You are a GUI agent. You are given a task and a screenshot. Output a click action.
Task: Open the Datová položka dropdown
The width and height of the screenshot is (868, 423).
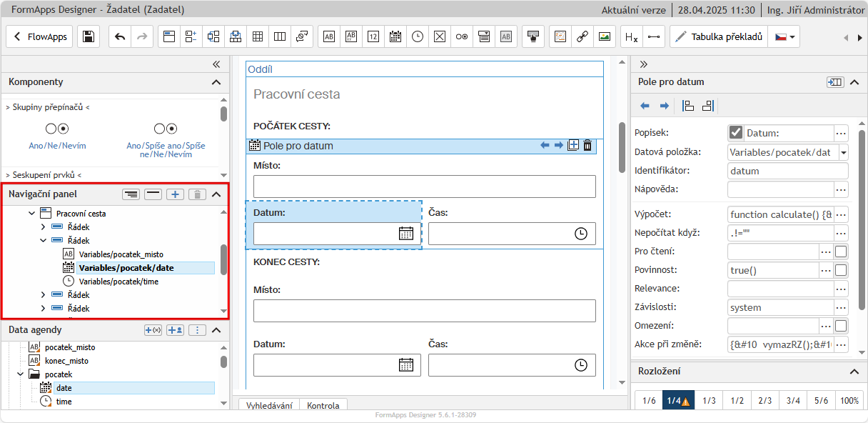tap(844, 152)
